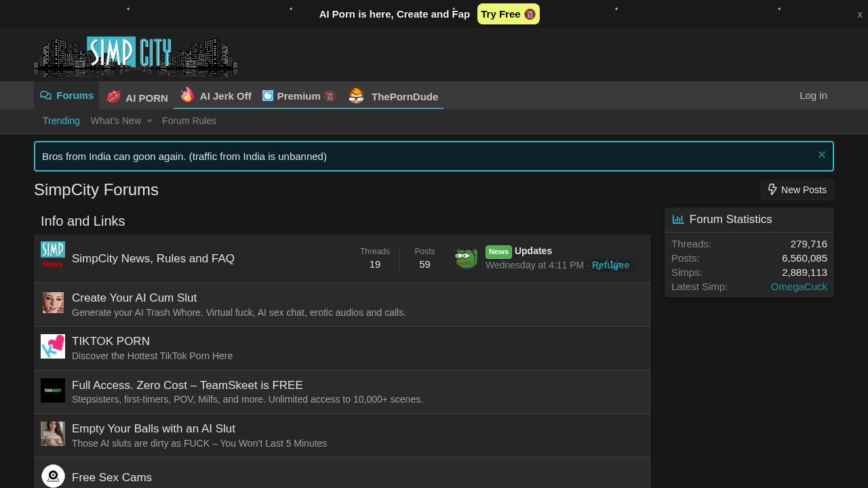Click the SimpCity logo
The height and width of the screenshot is (488, 868).
[136, 57]
